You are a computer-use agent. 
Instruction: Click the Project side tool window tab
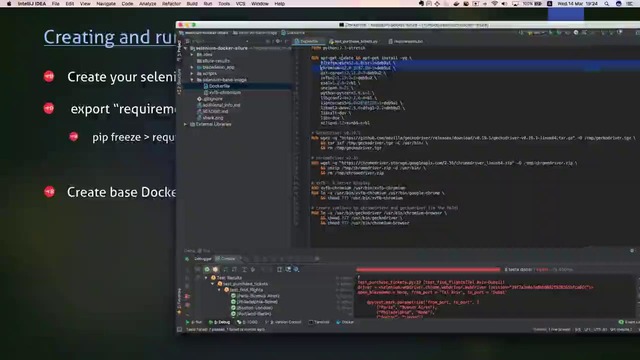pyautogui.click(x=179, y=51)
